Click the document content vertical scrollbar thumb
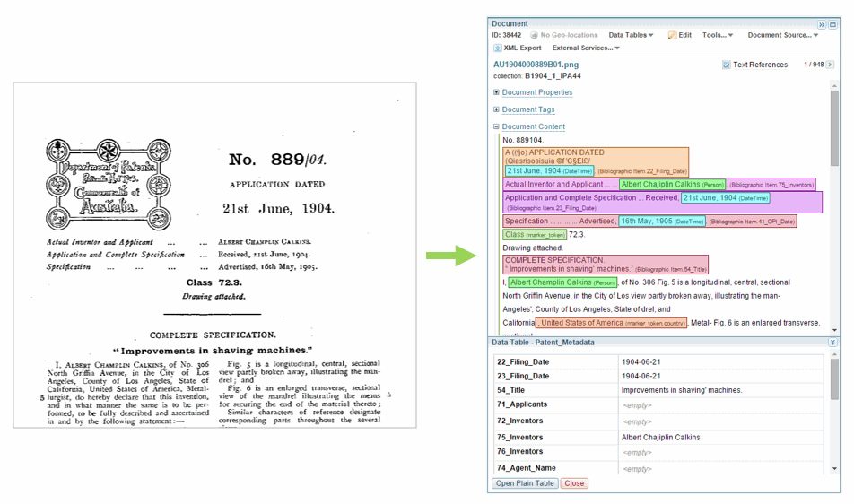 [834, 128]
